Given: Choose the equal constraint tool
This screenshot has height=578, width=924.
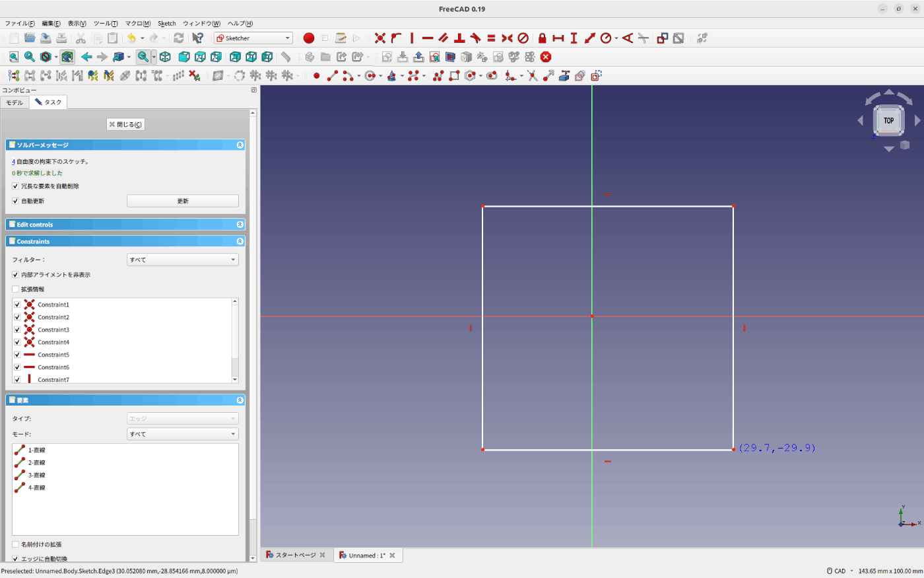Looking at the screenshot, I should click(x=491, y=38).
